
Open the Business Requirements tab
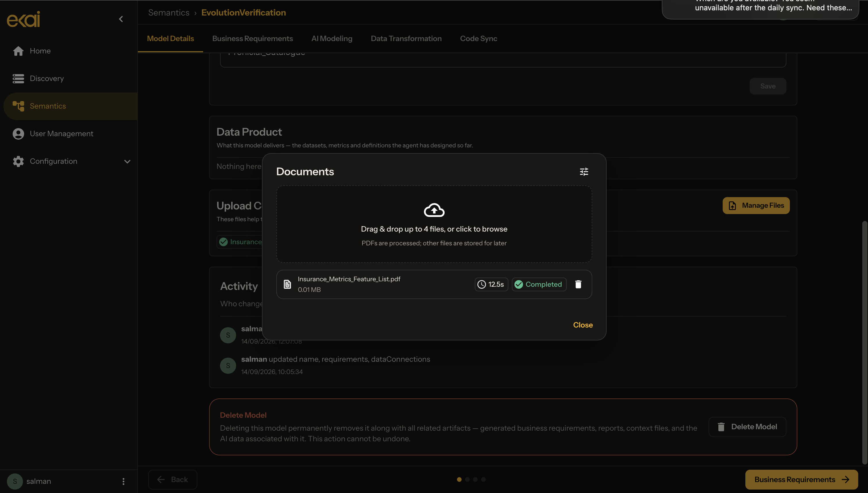pyautogui.click(x=252, y=38)
